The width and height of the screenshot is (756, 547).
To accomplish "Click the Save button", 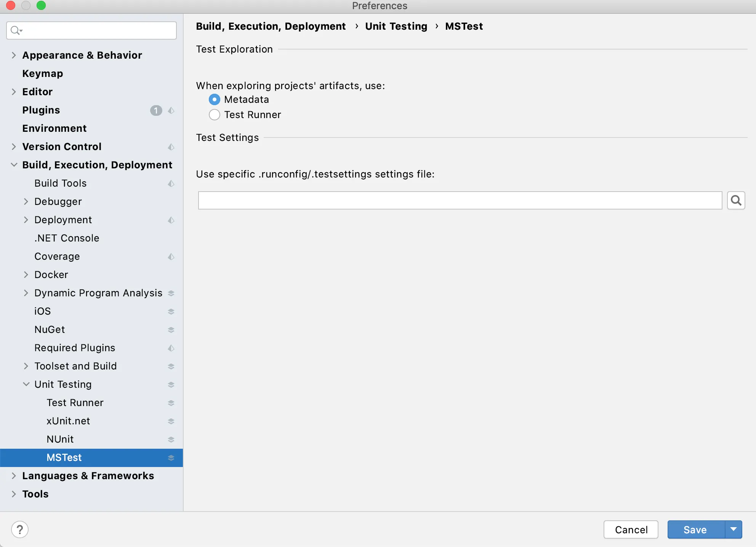I will [x=695, y=529].
